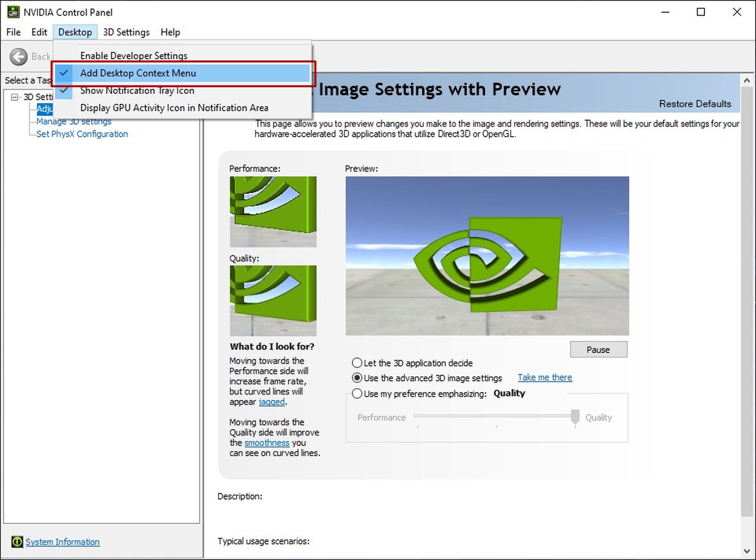Viewport: 756px width, 560px height.
Task: Select Let the 3D application decide
Action: tap(357, 363)
